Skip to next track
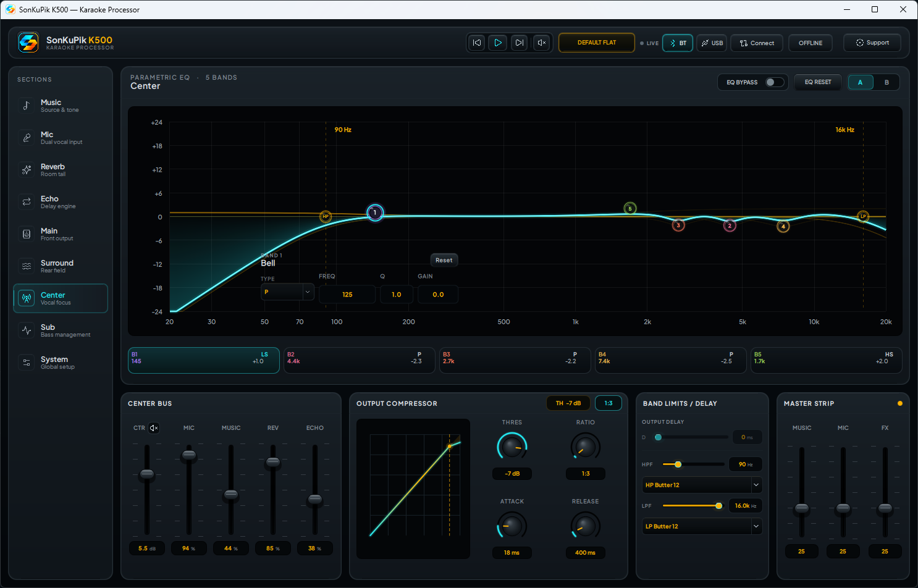The image size is (918, 588). pyautogui.click(x=520, y=43)
